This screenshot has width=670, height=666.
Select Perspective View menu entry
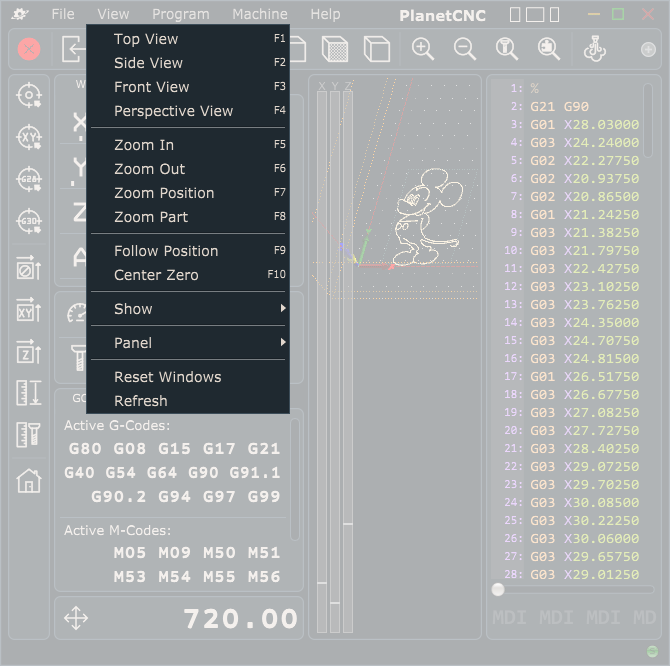(173, 111)
